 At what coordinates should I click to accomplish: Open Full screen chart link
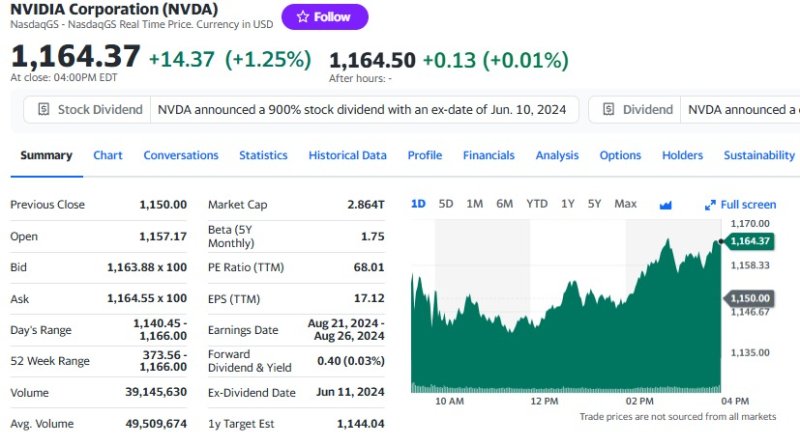coord(748,205)
